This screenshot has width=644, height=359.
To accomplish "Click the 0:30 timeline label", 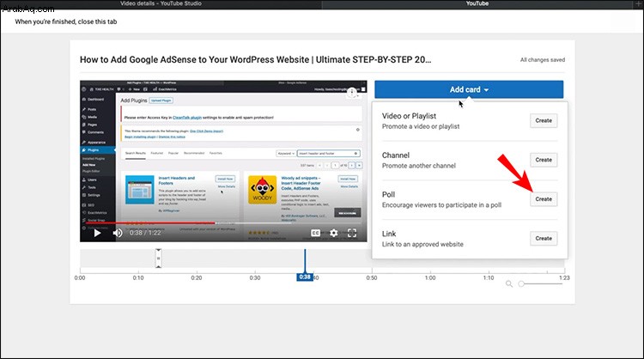I will (x=255, y=278).
